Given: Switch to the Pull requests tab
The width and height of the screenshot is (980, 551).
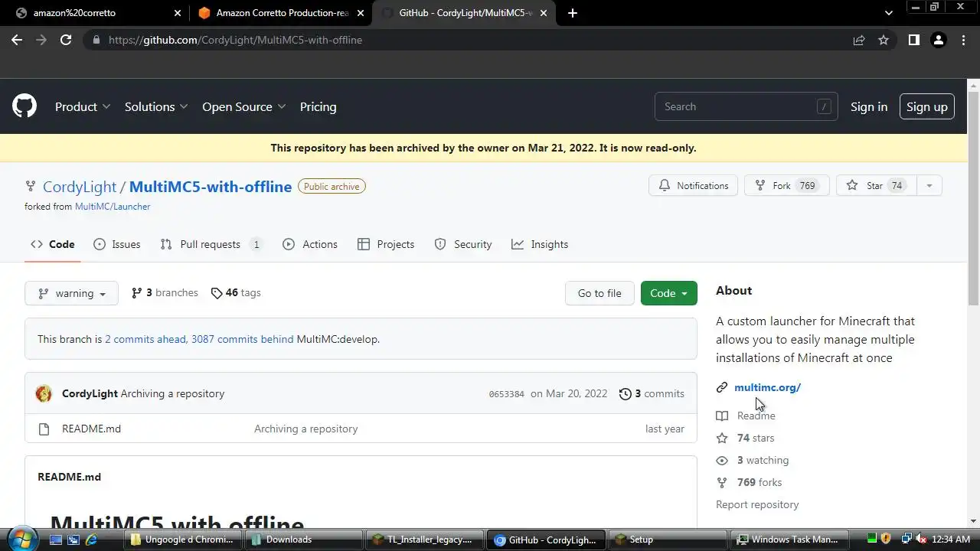Looking at the screenshot, I should (211, 244).
